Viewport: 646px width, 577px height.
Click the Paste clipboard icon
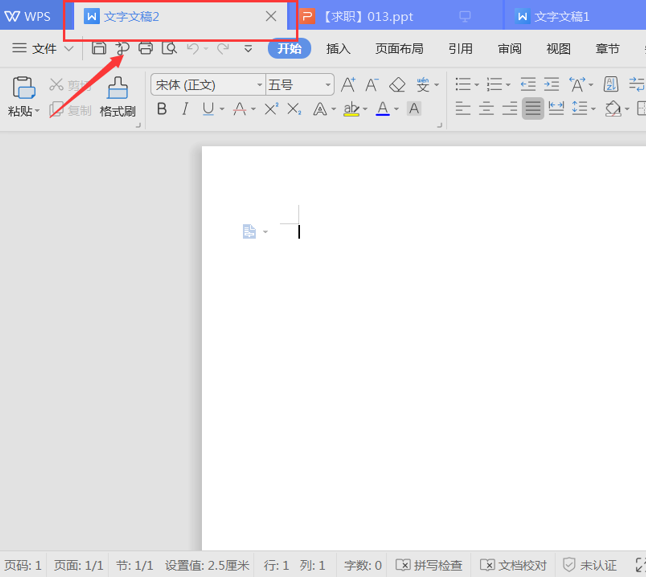[23, 88]
